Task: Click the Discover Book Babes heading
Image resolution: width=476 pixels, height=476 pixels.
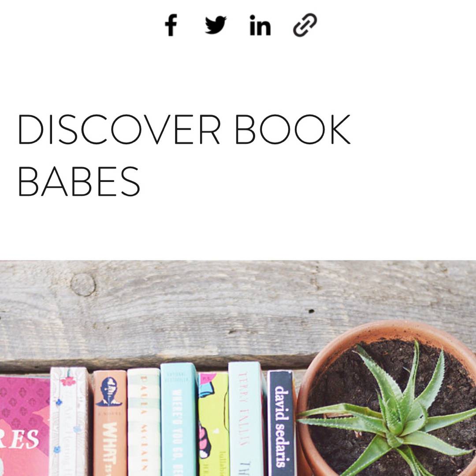Action: click(184, 155)
